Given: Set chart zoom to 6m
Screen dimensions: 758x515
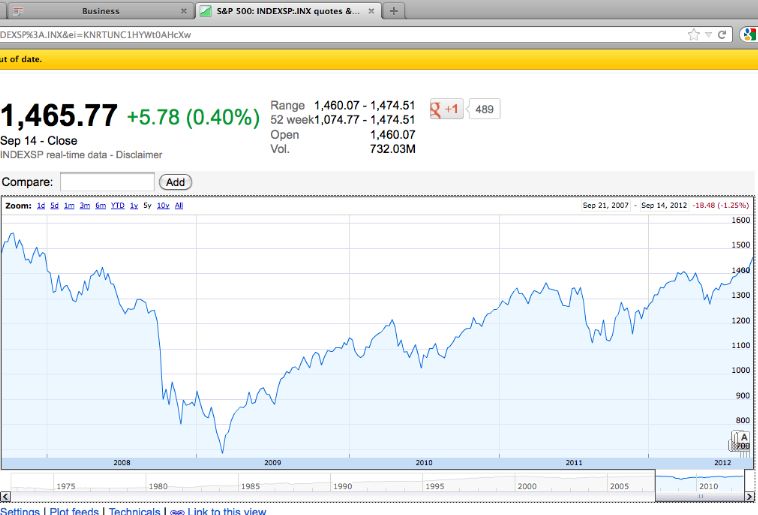Looking at the screenshot, I should [100, 206].
